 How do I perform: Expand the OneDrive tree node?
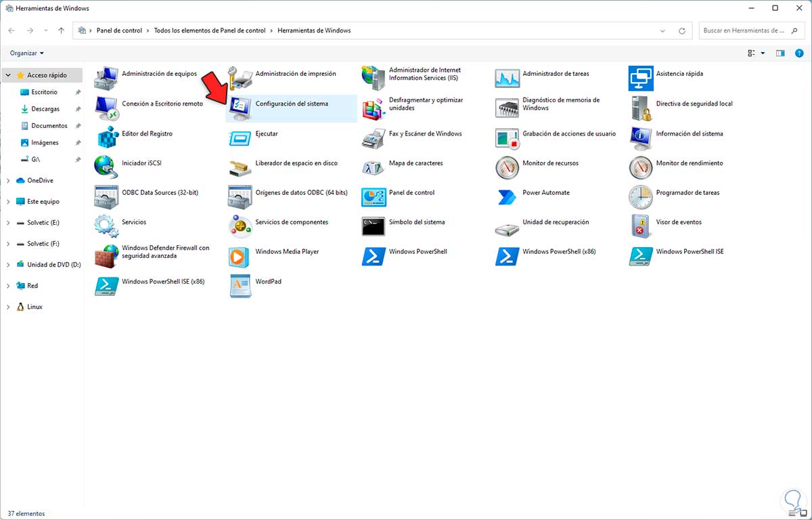[8, 181]
